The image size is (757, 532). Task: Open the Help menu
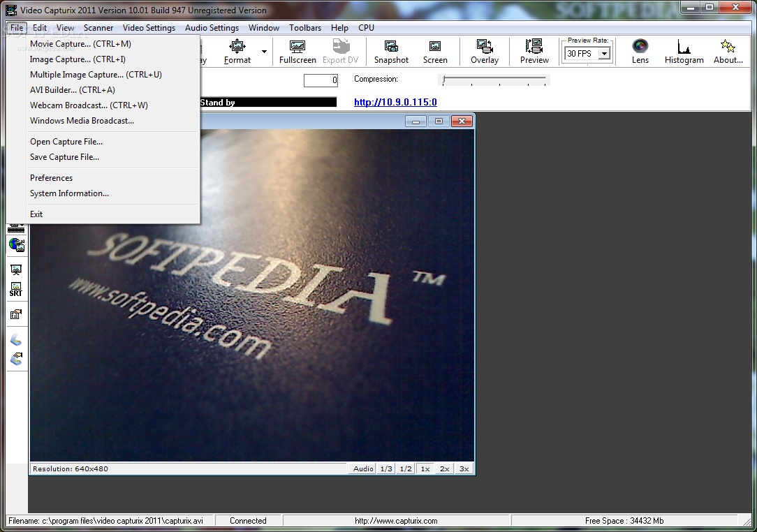tap(339, 28)
